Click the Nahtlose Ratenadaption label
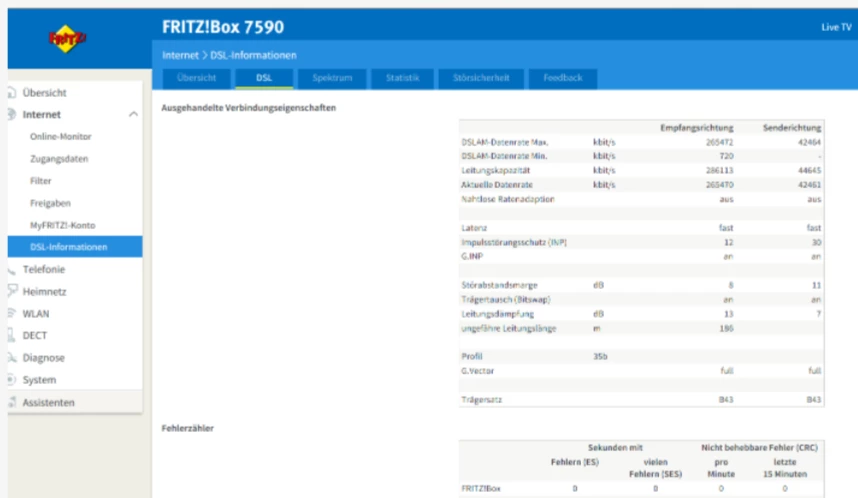 click(x=508, y=199)
